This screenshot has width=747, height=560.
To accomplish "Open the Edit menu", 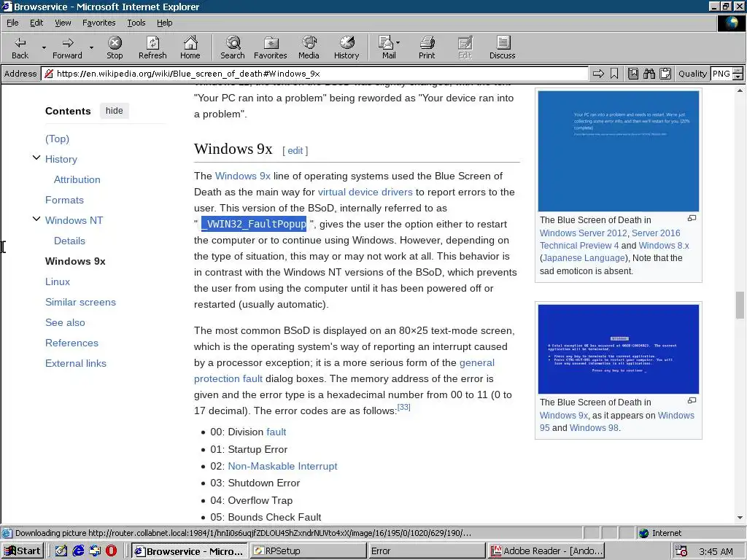I will (x=36, y=23).
